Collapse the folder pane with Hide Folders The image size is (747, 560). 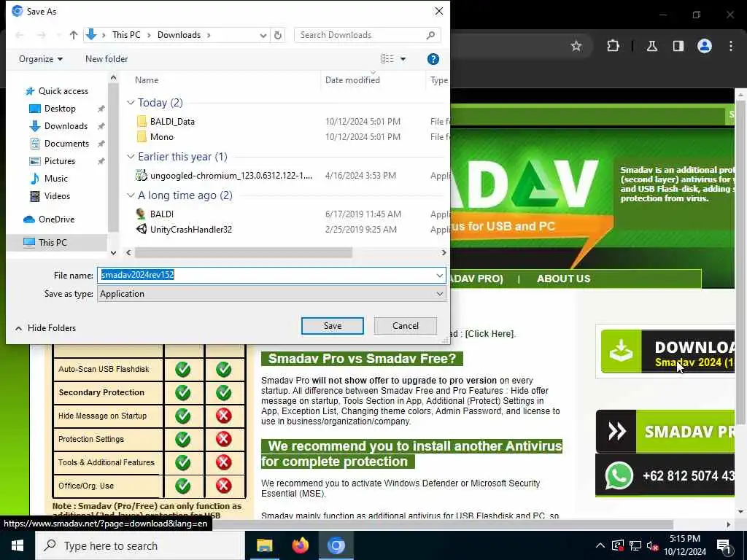pyautogui.click(x=46, y=328)
